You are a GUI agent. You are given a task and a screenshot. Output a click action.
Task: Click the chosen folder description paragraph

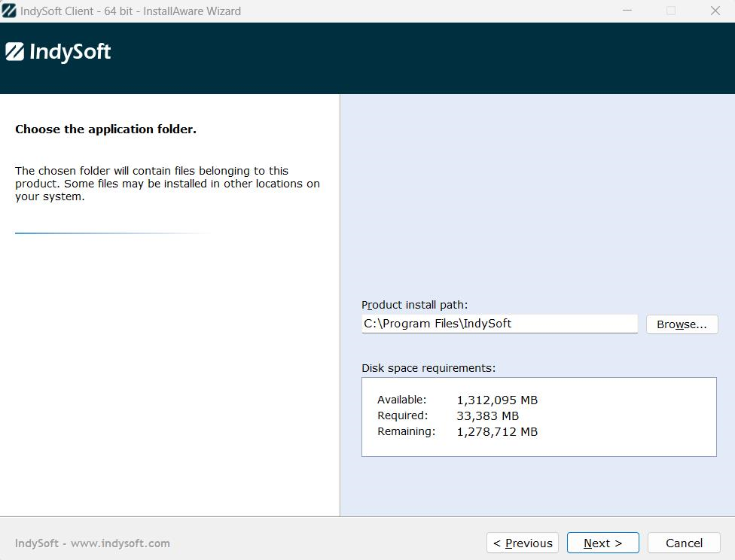tap(167, 184)
